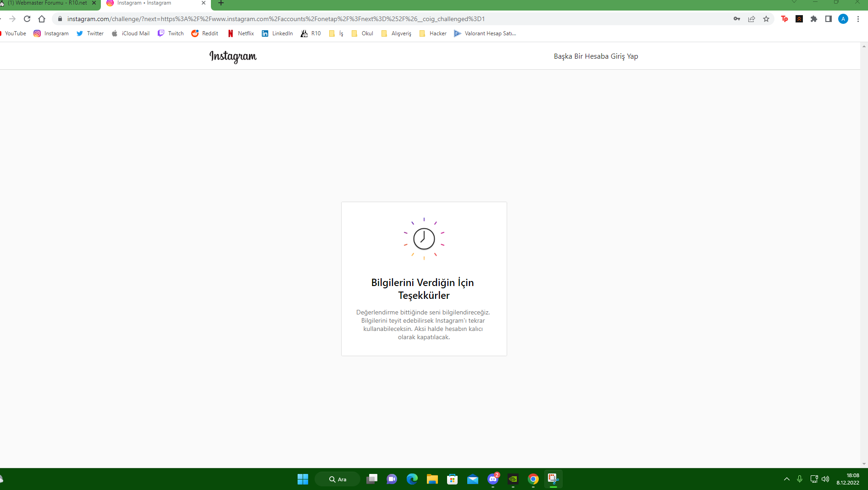Launch Microsoft Edge from the taskbar
The width and height of the screenshot is (868, 490).
click(412, 479)
